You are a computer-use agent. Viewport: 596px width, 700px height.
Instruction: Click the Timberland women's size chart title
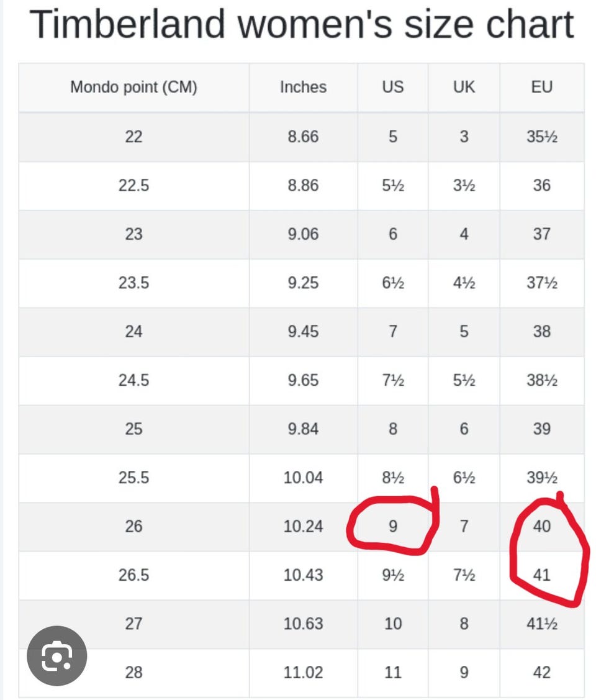pos(302,25)
